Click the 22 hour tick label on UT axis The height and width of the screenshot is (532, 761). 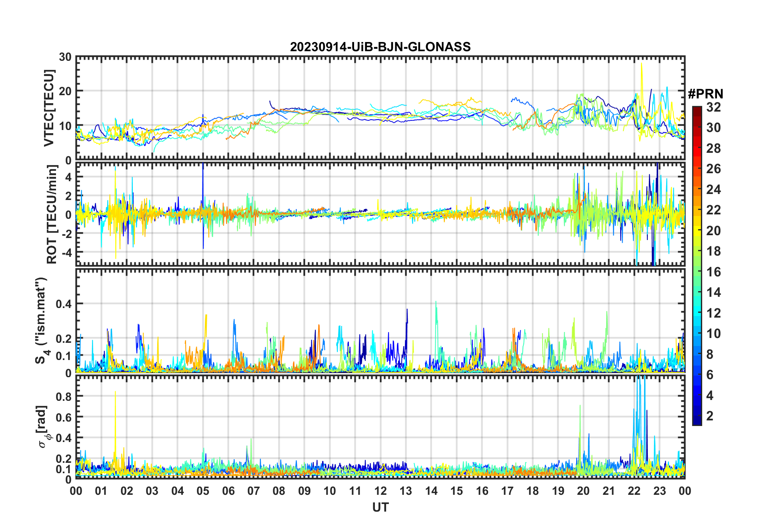[x=634, y=491]
